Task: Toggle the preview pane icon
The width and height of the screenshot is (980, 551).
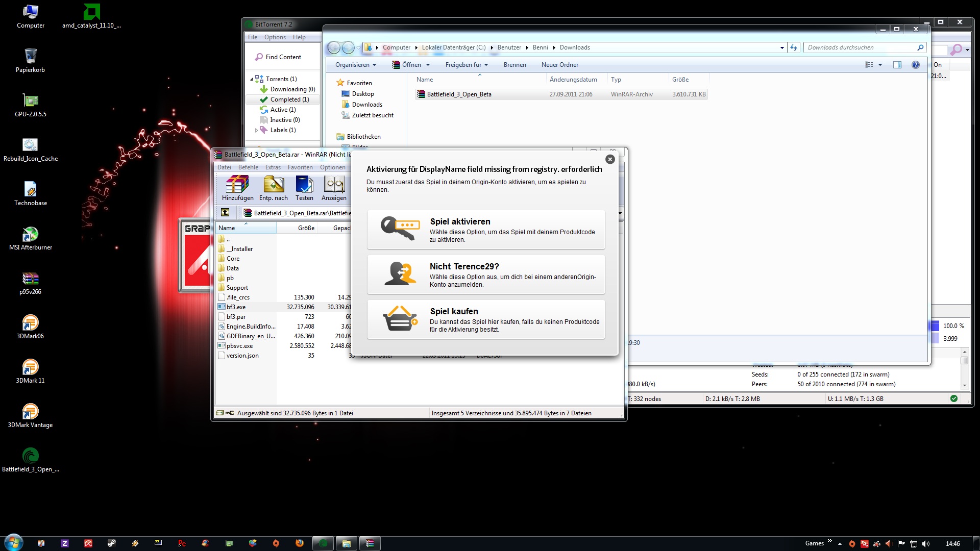Action: click(x=897, y=65)
